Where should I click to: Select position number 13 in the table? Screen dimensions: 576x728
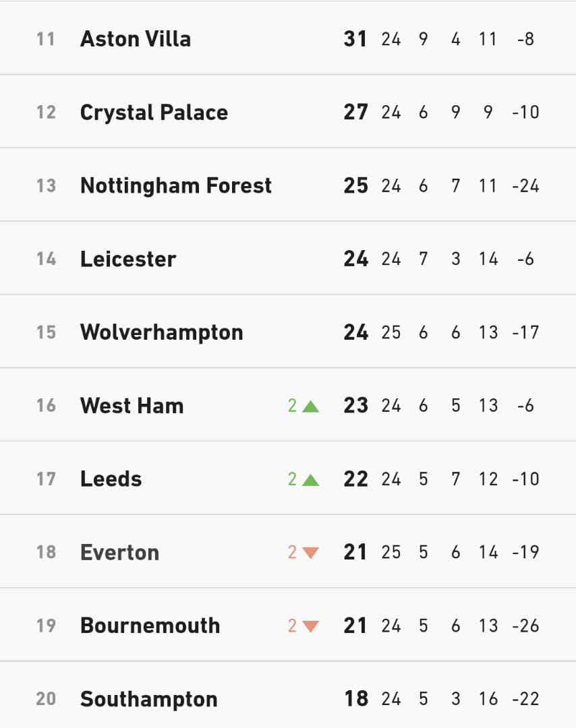tap(46, 186)
